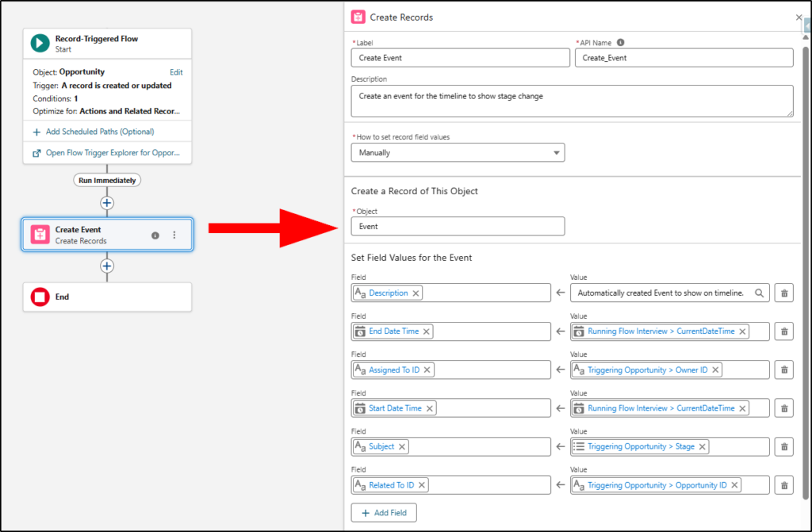Viewport: 812px width, 532px height.
Task: Click Edit link for Opportunity object
Action: 176,72
